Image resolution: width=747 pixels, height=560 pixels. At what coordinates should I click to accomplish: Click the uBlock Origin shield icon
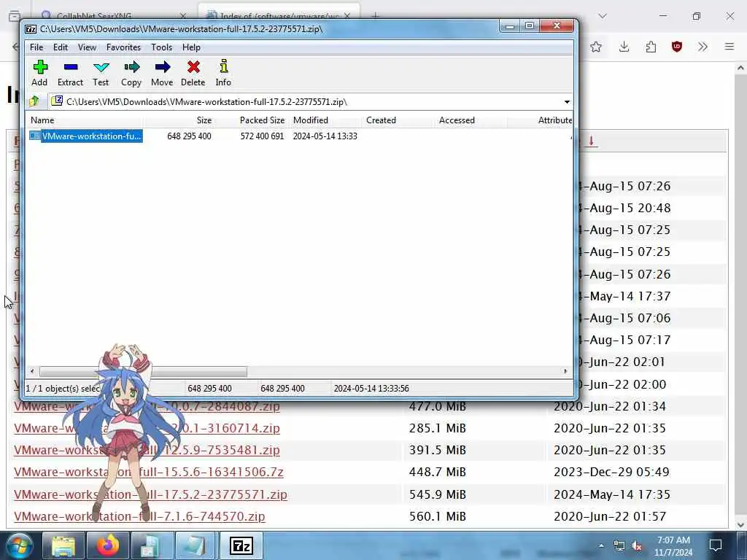click(x=676, y=47)
